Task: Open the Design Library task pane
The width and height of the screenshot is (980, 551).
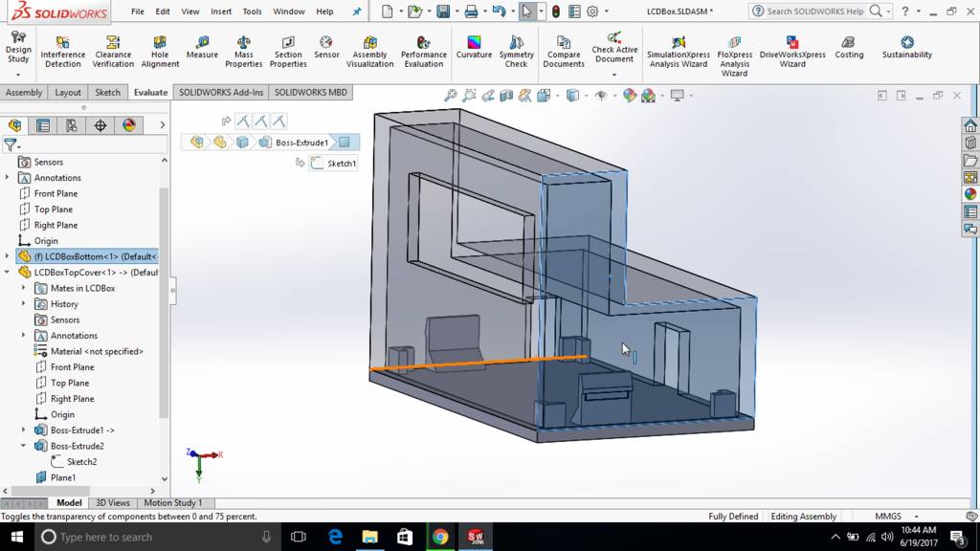Action: (x=970, y=143)
